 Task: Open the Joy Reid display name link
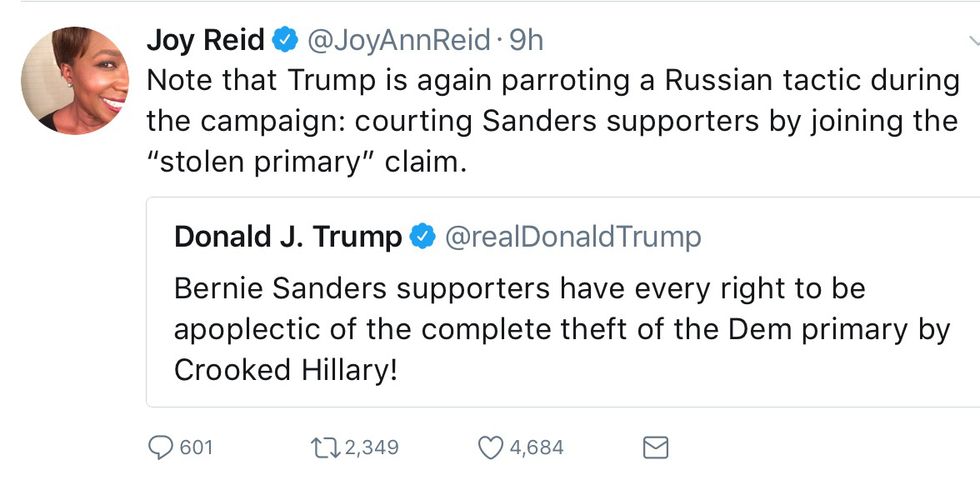206,41
